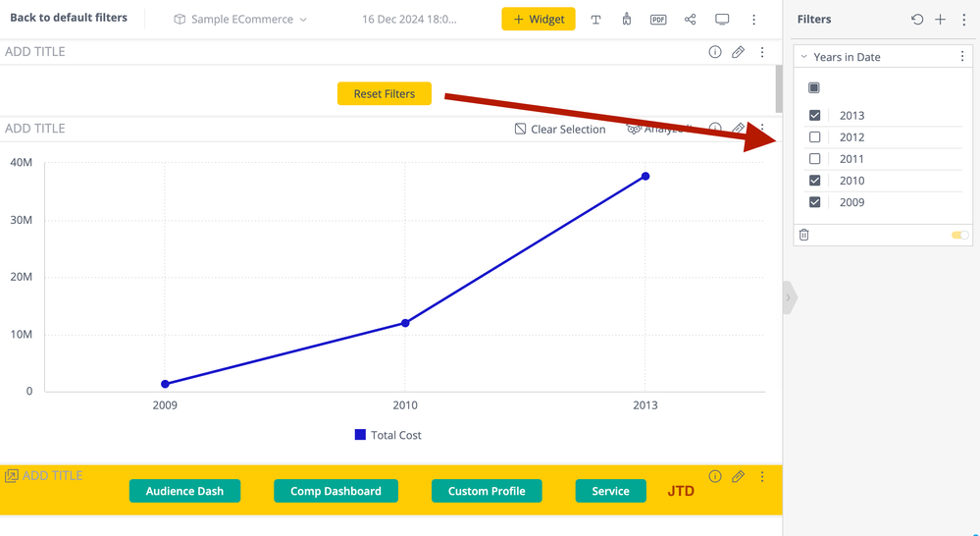Check the 2012 year checkbox

[814, 137]
